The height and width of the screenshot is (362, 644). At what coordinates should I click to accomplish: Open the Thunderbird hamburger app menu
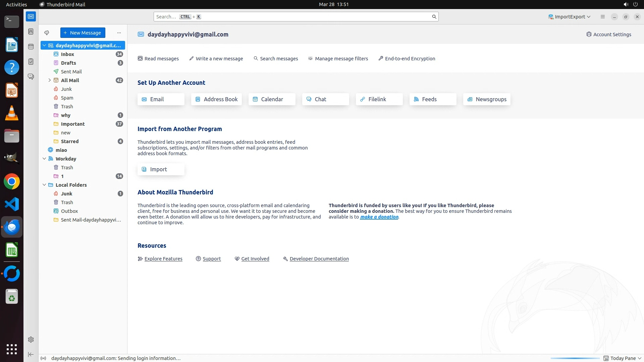(603, 17)
